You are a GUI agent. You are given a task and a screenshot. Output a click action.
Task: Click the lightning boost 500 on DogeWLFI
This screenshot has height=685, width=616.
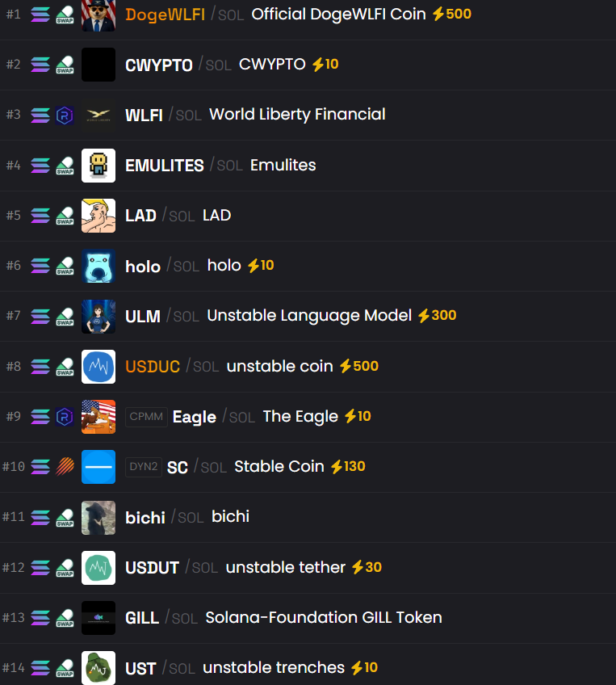(452, 14)
